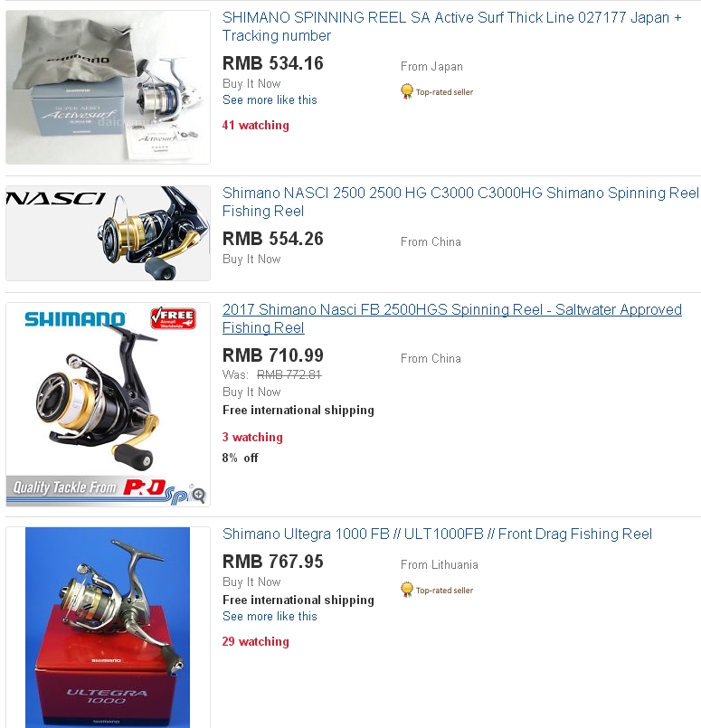Click the RMB 710.99 price
This screenshot has width=701, height=728.
point(272,355)
